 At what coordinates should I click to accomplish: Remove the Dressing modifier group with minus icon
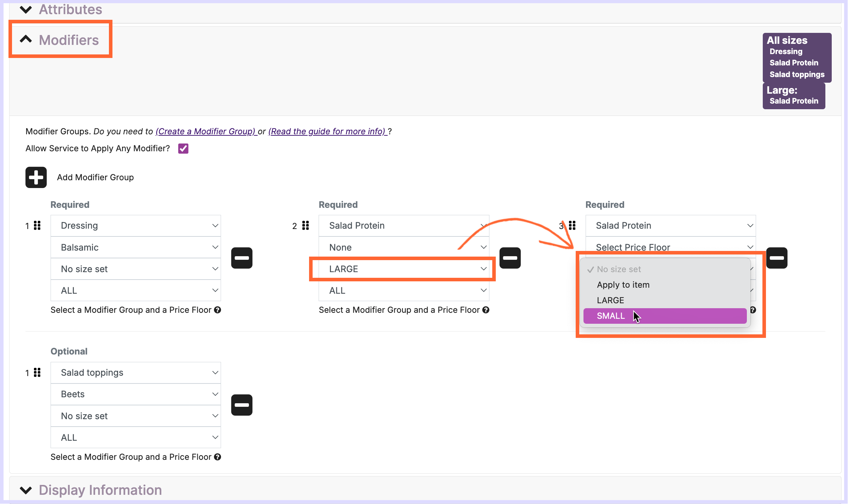(242, 258)
